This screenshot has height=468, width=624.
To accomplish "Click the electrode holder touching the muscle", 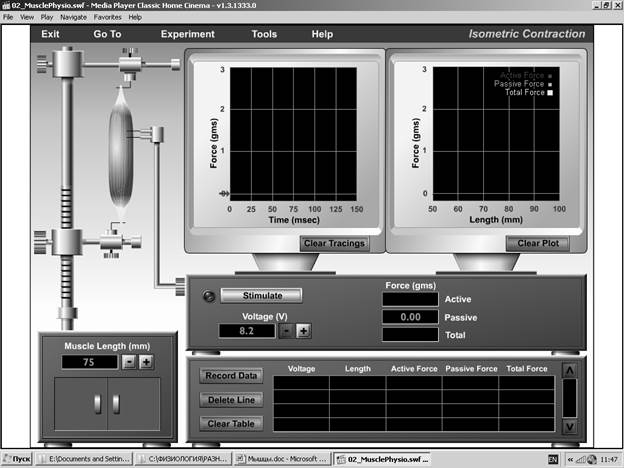I will tap(157, 135).
